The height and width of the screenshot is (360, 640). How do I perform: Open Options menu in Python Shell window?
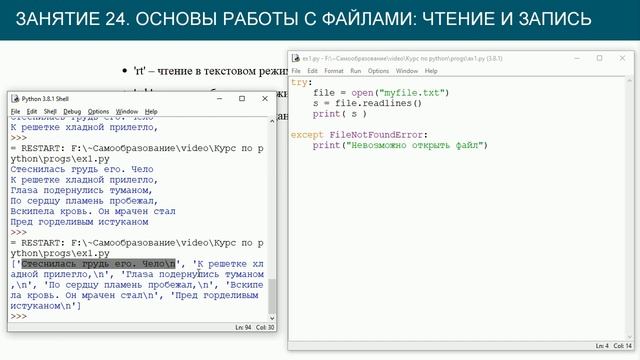(98, 111)
